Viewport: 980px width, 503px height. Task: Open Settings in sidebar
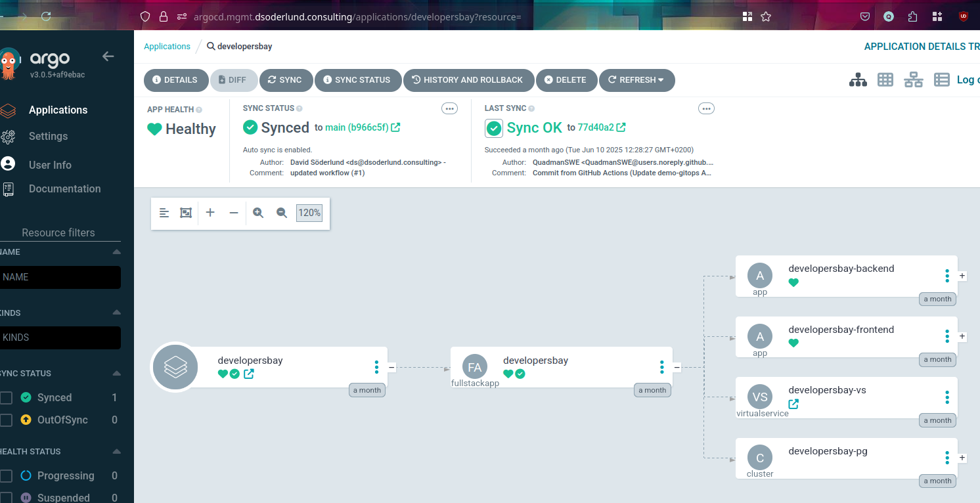click(48, 137)
